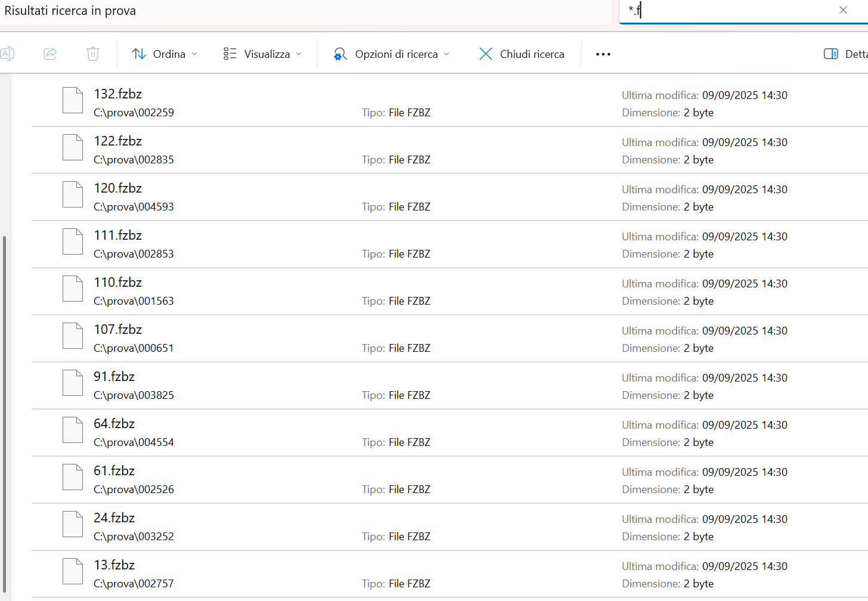Click the Share icon in the toolbar
The height and width of the screenshot is (601, 868).
click(50, 54)
